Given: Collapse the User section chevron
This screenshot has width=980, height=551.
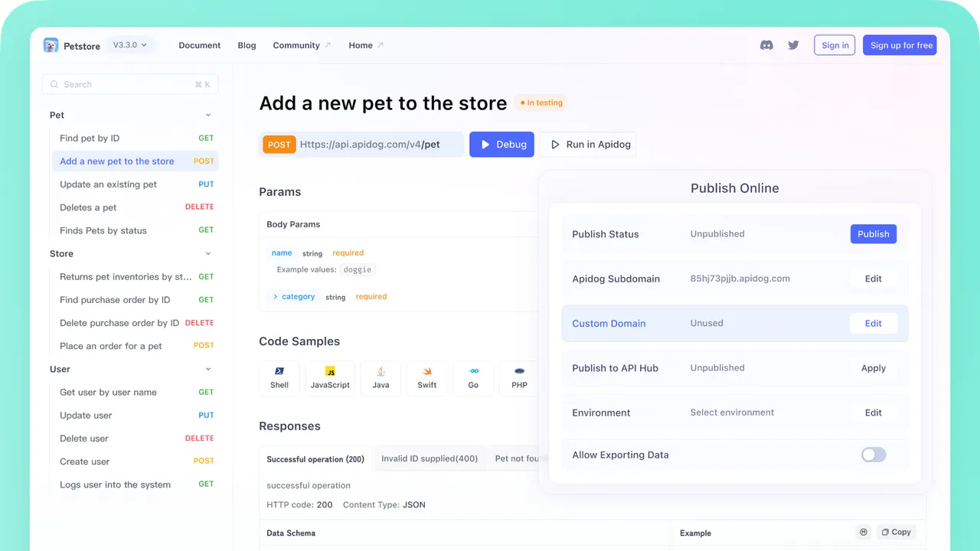Looking at the screenshot, I should coord(208,369).
